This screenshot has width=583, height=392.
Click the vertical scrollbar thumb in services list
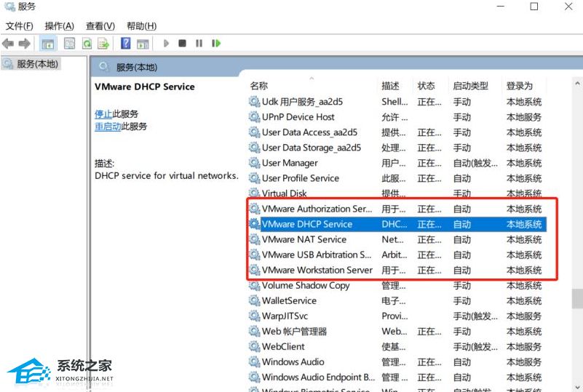576,298
